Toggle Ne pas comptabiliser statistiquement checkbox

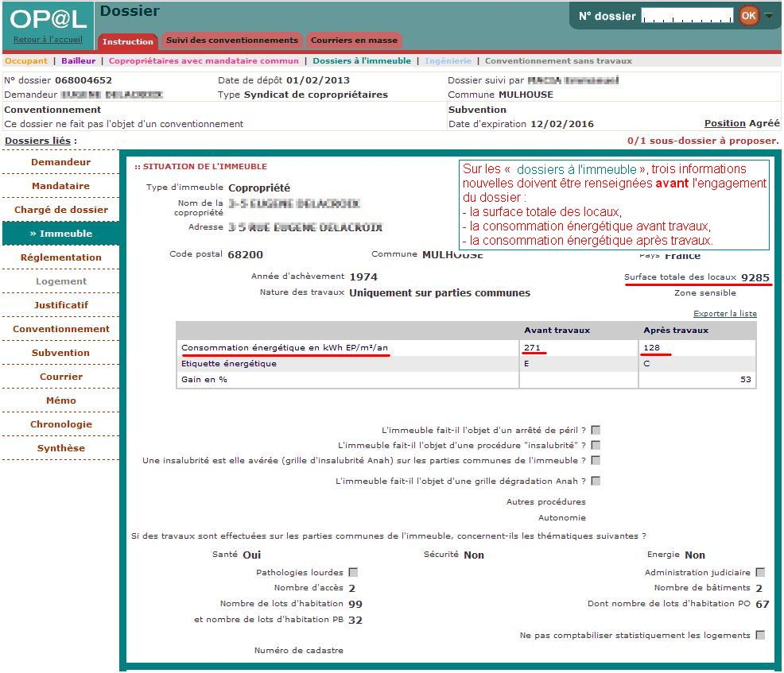point(760,636)
